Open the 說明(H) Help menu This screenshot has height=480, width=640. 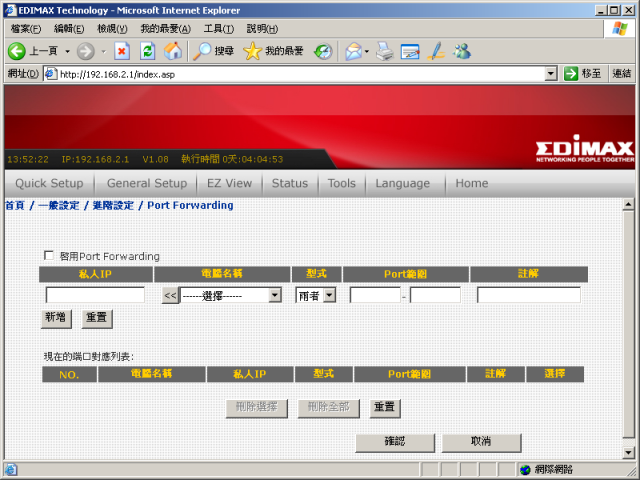(x=262, y=29)
